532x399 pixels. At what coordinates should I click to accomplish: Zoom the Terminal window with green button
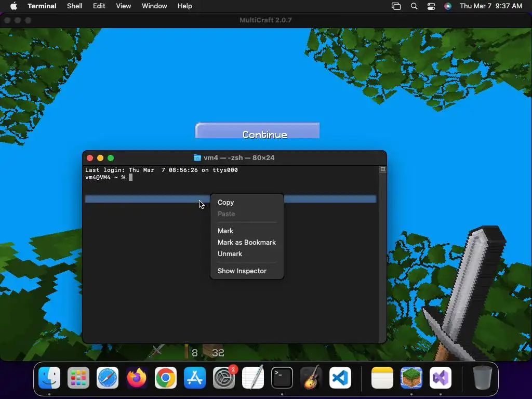pyautogui.click(x=111, y=158)
